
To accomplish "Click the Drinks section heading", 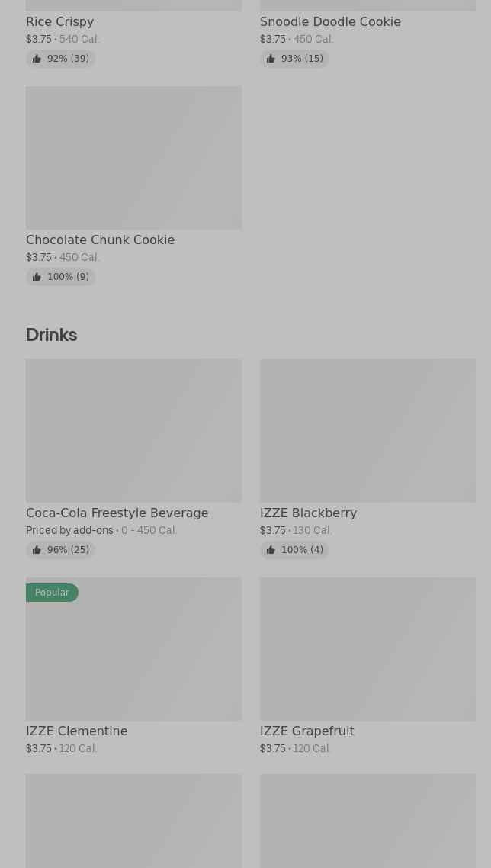I will (51, 335).
